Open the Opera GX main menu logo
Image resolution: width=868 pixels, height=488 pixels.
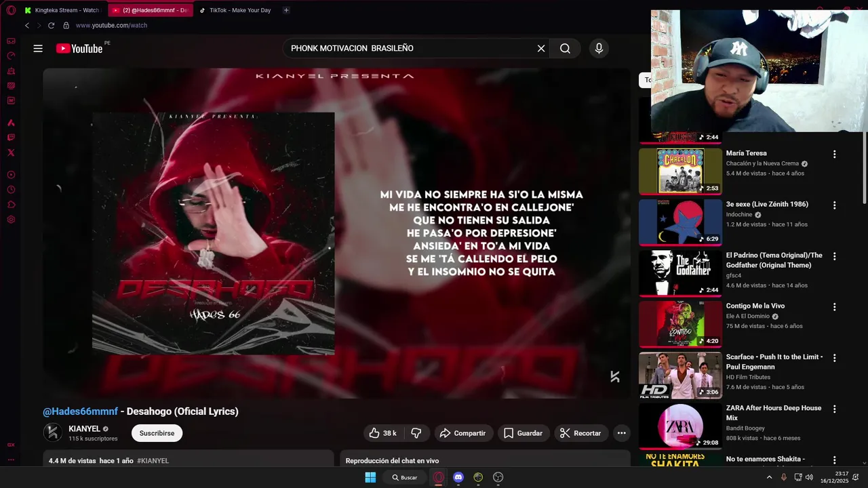[x=11, y=10]
